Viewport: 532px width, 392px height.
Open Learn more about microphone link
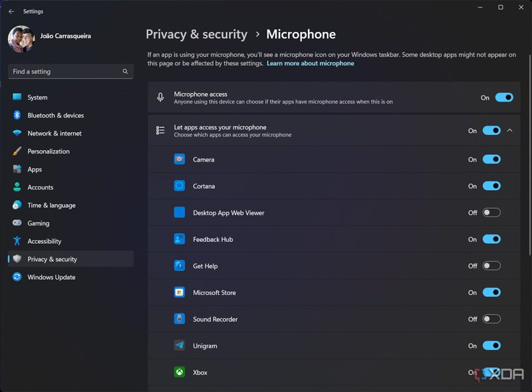pyautogui.click(x=310, y=63)
